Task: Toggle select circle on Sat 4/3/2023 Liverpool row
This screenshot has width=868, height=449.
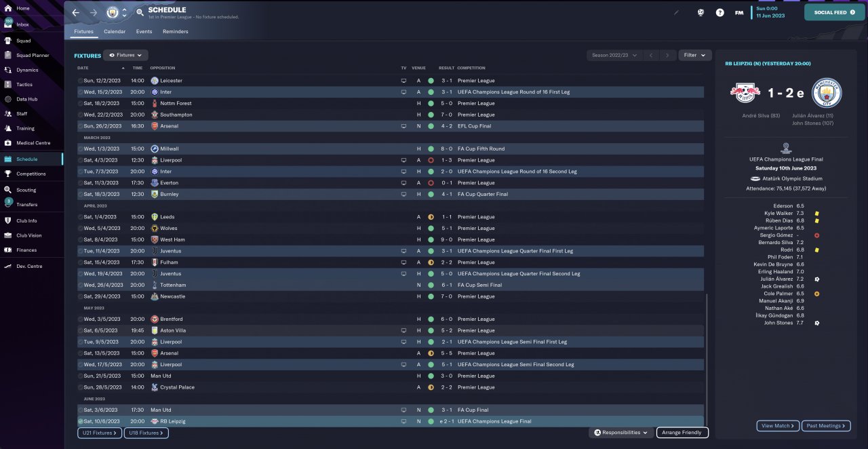Action: [x=81, y=160]
